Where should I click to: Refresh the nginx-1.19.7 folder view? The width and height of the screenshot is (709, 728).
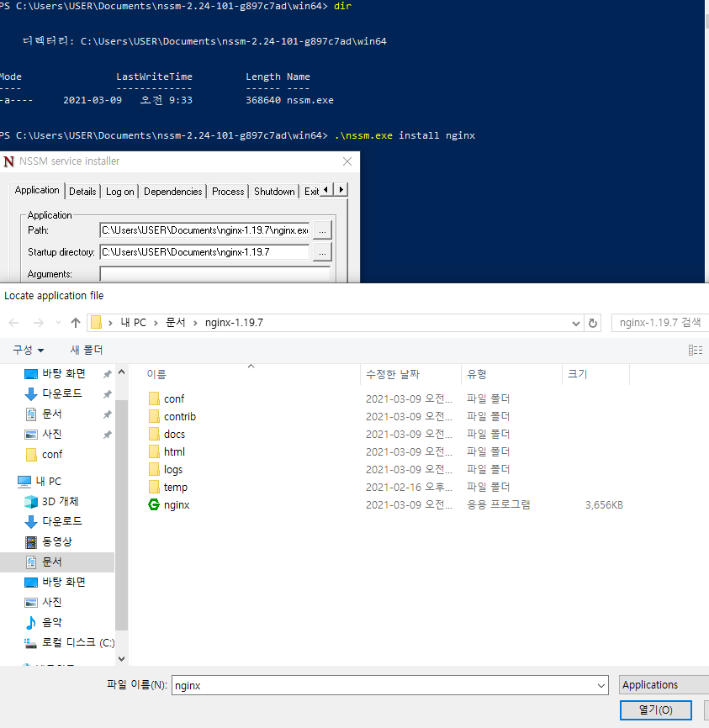(593, 323)
